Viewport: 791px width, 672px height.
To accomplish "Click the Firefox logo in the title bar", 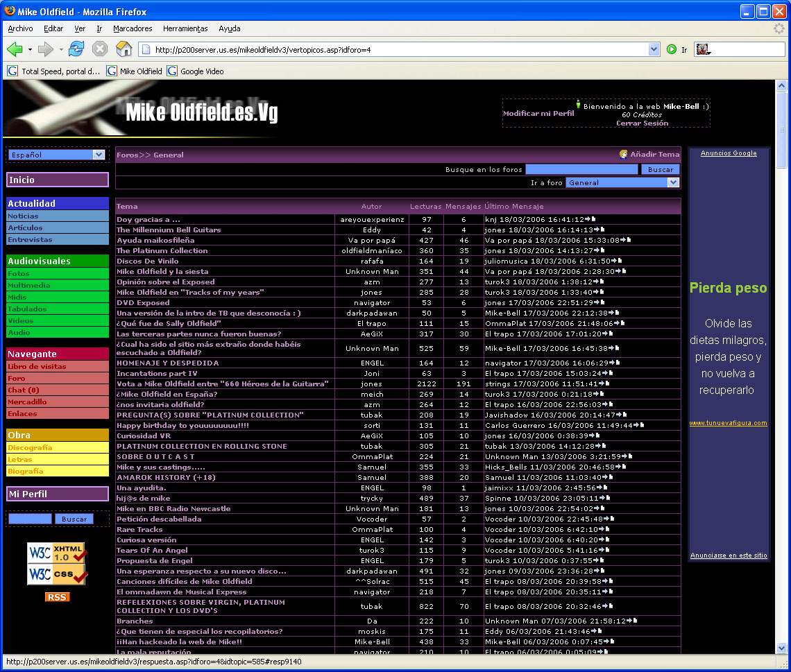I will coord(10,11).
